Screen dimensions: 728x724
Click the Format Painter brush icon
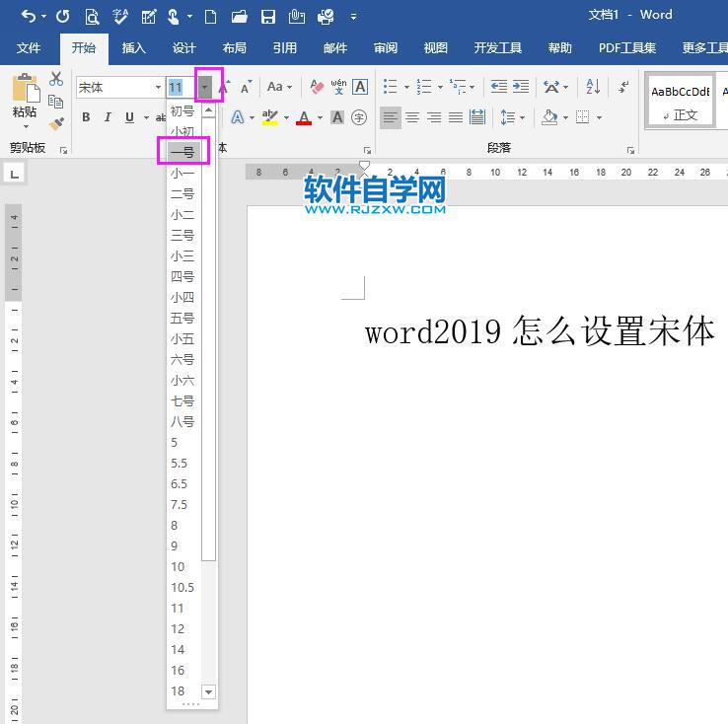(56, 124)
